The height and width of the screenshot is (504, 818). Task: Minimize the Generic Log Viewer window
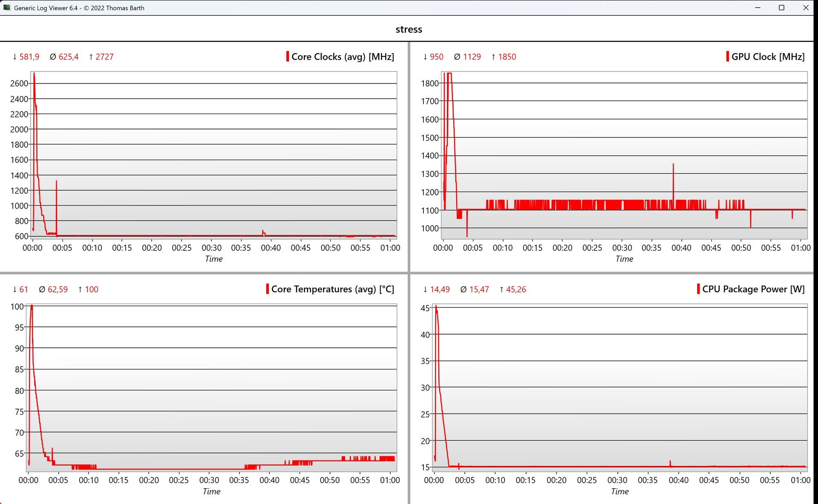pos(758,8)
